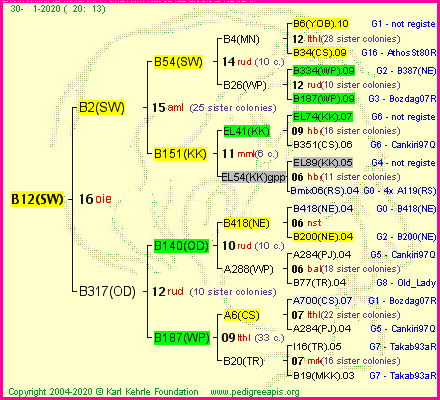Image resolution: width=440 pixels, height=400 pixels.
Task: Select the green B187(WP) grandparent node
Action: [182, 338]
